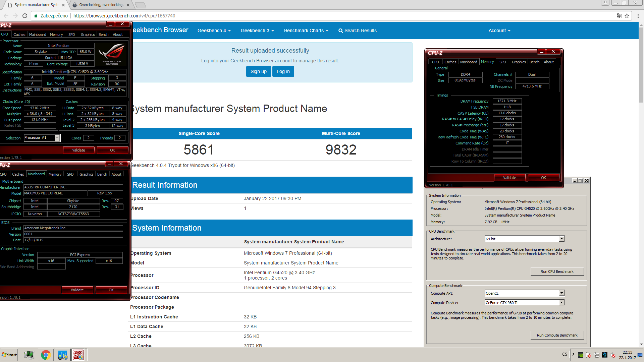
Task: Open the Action Center flag icon
Action: [589, 355]
